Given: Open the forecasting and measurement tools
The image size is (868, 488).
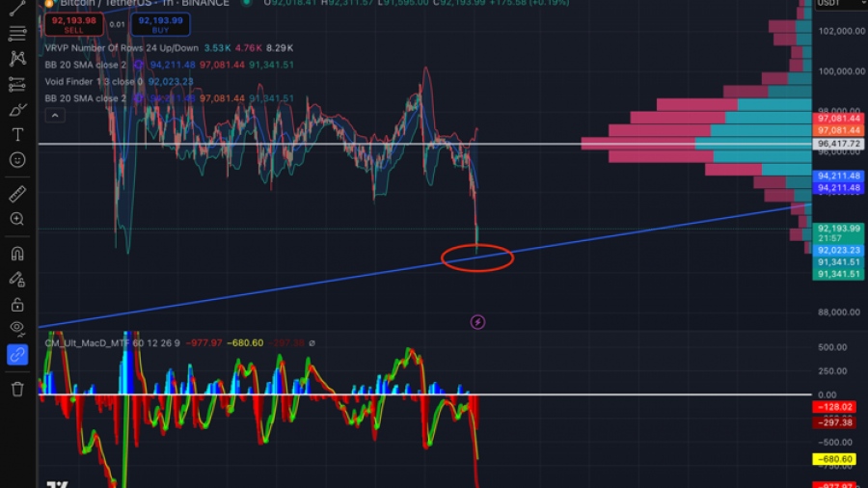Looking at the screenshot, I should pos(17,84).
